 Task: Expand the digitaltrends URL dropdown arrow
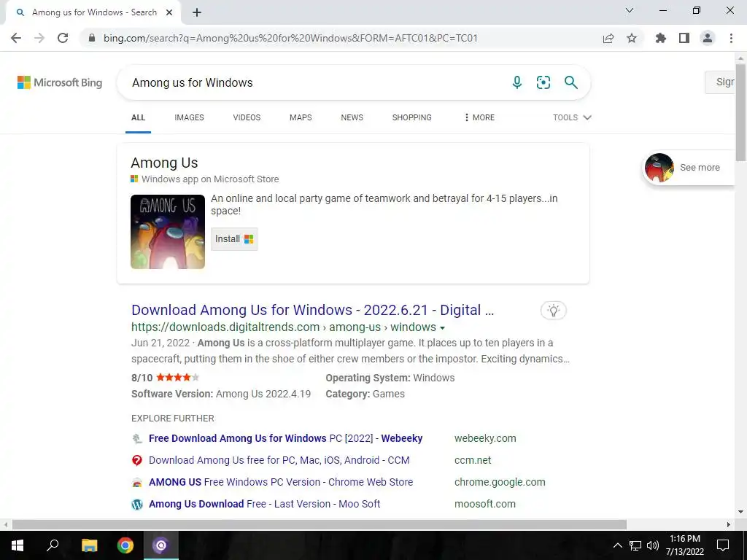click(442, 328)
